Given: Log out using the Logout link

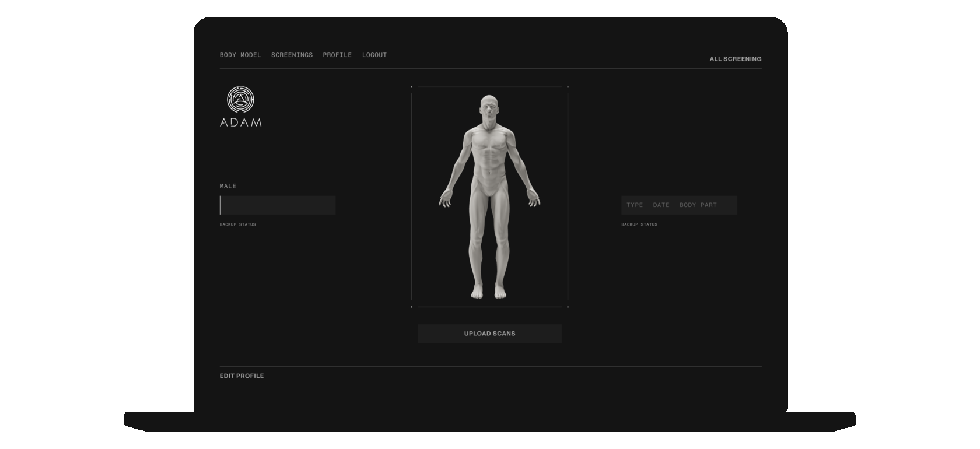Looking at the screenshot, I should point(374,55).
